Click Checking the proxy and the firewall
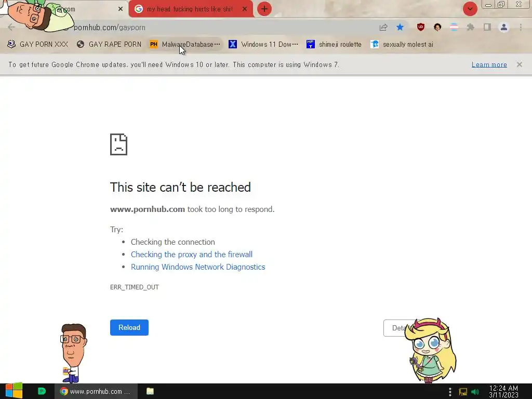Screen dimensions: 532x399 (x=192, y=255)
